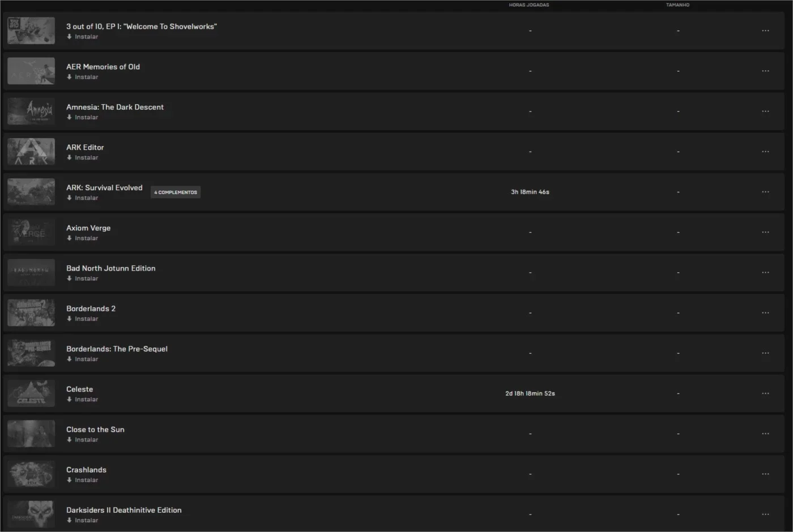Image resolution: width=793 pixels, height=532 pixels.
Task: Open options menu for Borderlands 2
Action: click(x=765, y=312)
